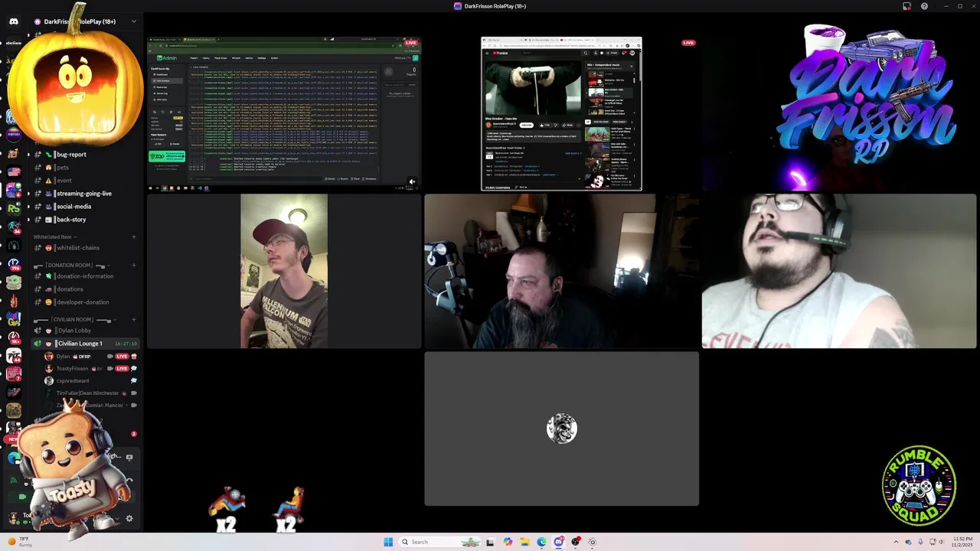980x551 pixels.
Task: Open the Windows Start menu
Action: [x=388, y=542]
